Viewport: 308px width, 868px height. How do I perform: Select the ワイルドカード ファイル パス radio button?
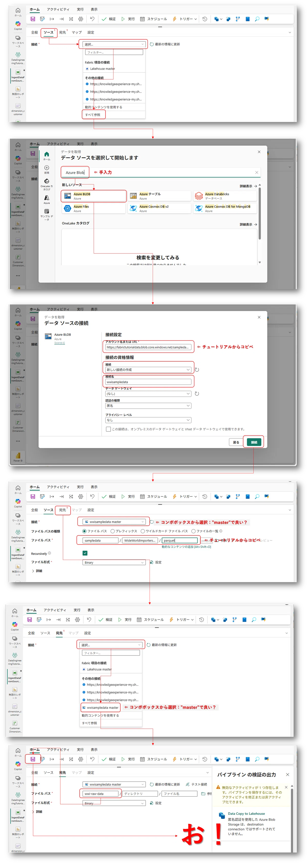143,531
